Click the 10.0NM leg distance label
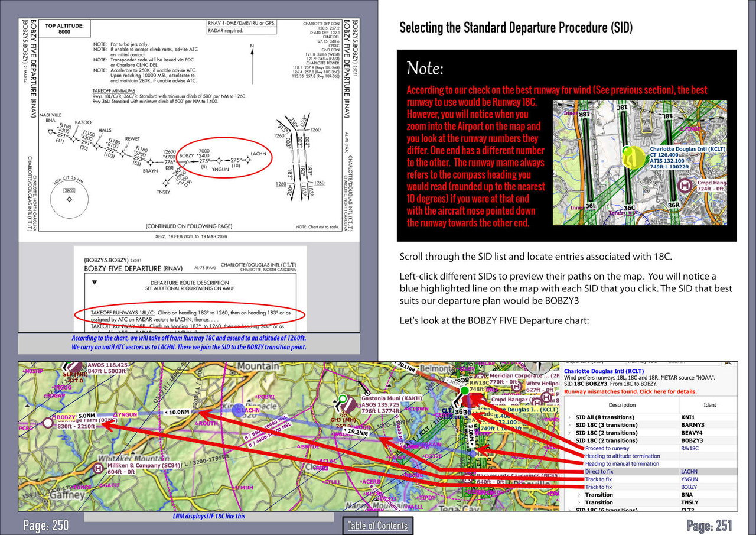Image resolution: width=756 pixels, height=535 pixels. (178, 411)
